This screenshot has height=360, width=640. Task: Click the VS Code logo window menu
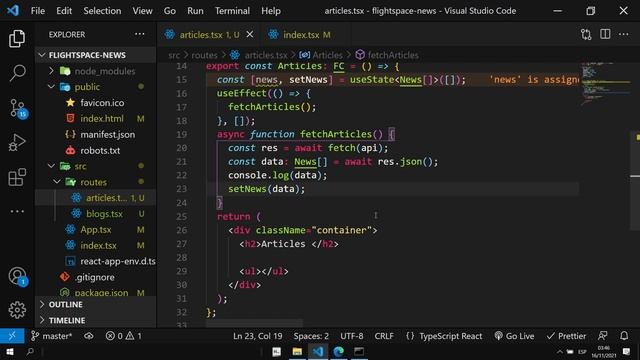[13, 11]
